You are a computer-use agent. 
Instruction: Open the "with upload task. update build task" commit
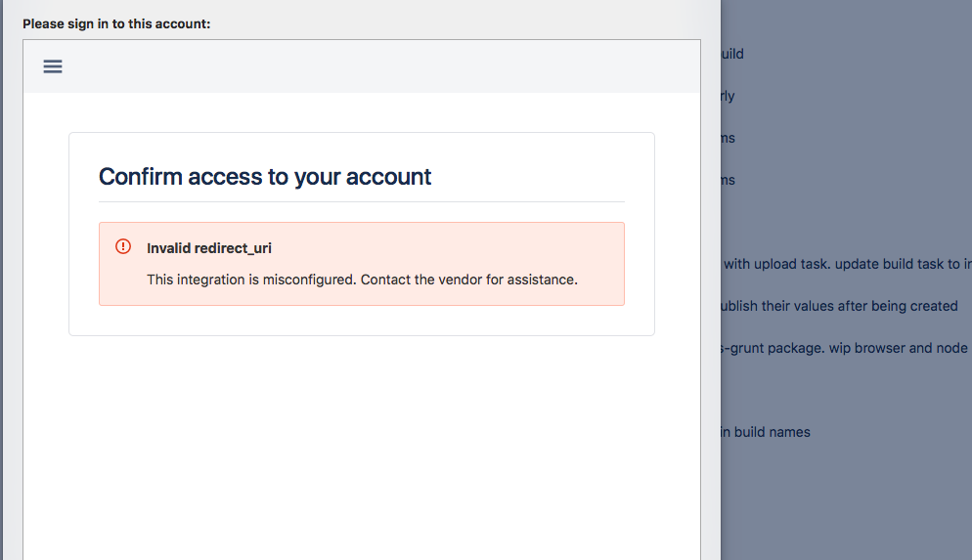[847, 264]
